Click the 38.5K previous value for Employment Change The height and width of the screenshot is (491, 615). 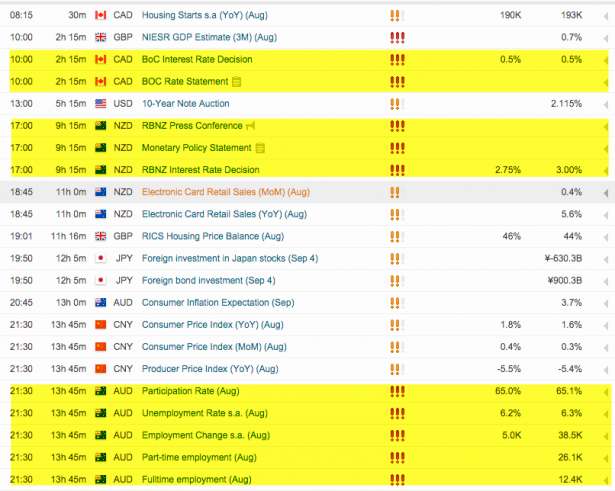pyautogui.click(x=570, y=435)
